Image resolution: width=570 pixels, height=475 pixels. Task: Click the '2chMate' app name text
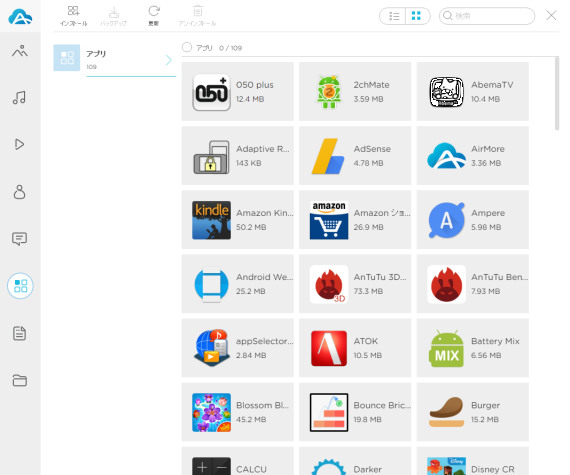point(372,85)
